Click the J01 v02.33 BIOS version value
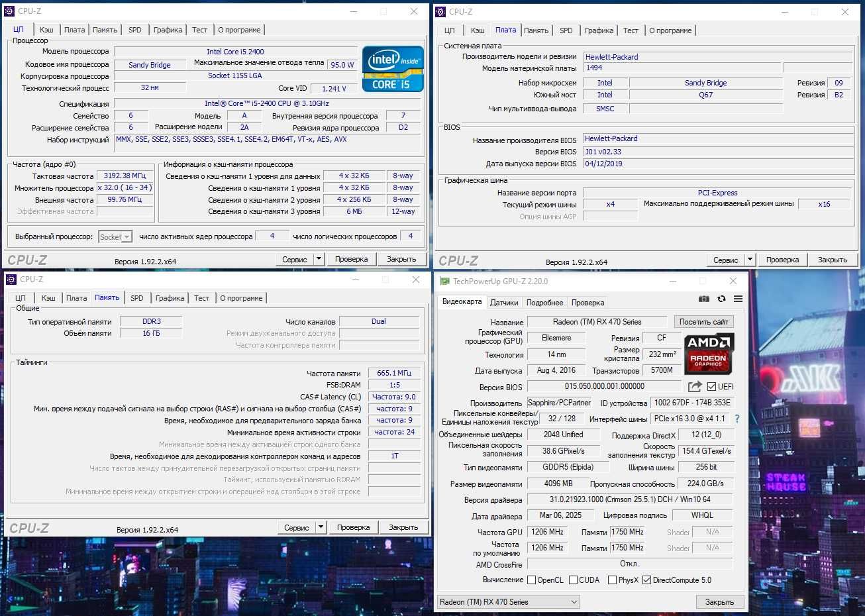Screen dimensions: 865x616 (x=717, y=152)
